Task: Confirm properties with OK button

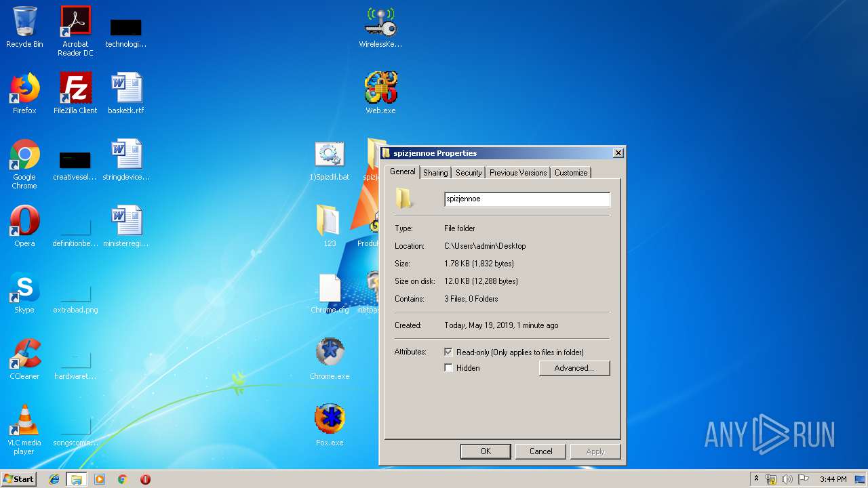Action: click(x=486, y=451)
